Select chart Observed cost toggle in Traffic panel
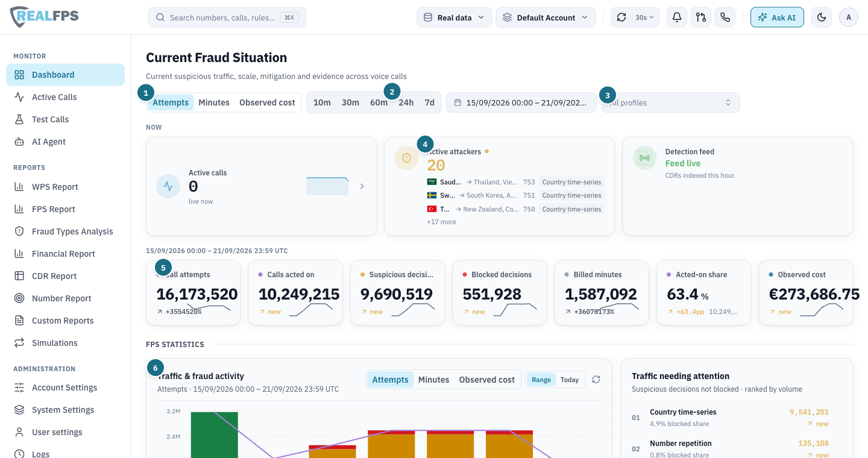 tap(486, 380)
